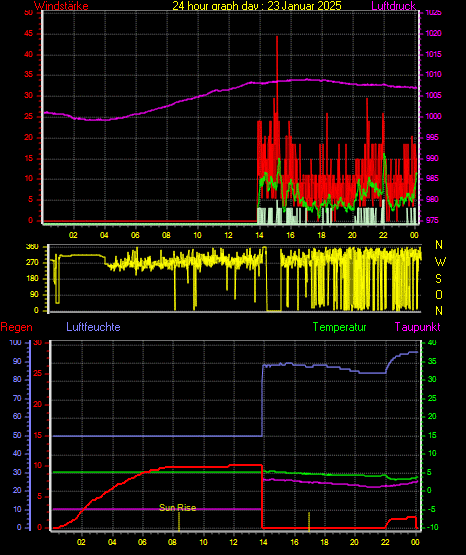Click the O compass letter beside wind direction
Image resolution: width=466 pixels, height=555 pixels.
pos(439,294)
